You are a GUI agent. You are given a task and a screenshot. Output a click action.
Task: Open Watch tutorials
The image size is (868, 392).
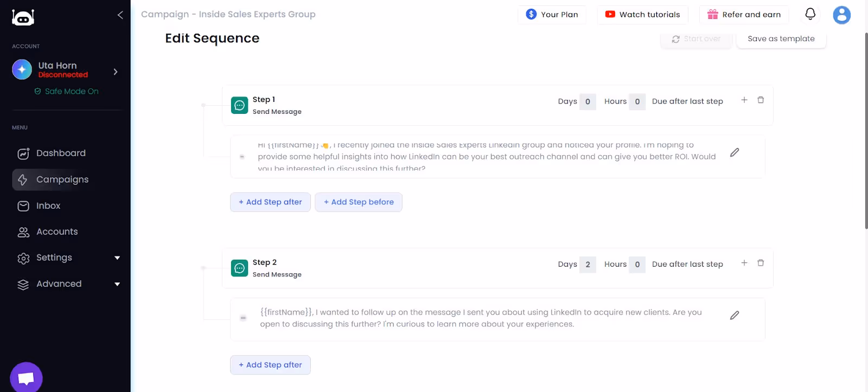(x=642, y=15)
